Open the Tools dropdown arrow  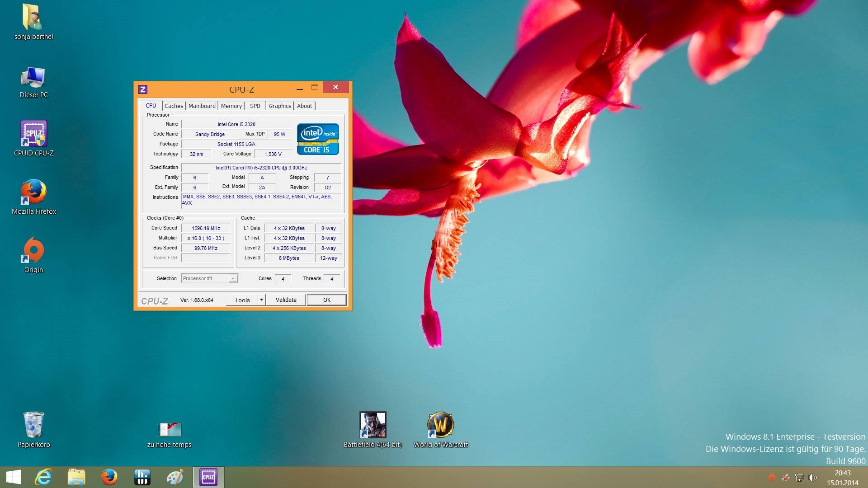tap(261, 300)
